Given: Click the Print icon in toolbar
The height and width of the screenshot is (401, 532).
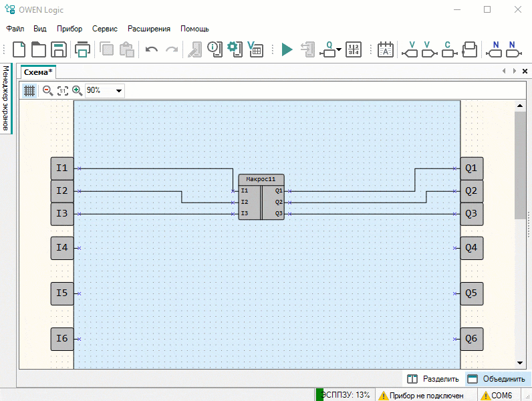Looking at the screenshot, I should pos(83,49).
